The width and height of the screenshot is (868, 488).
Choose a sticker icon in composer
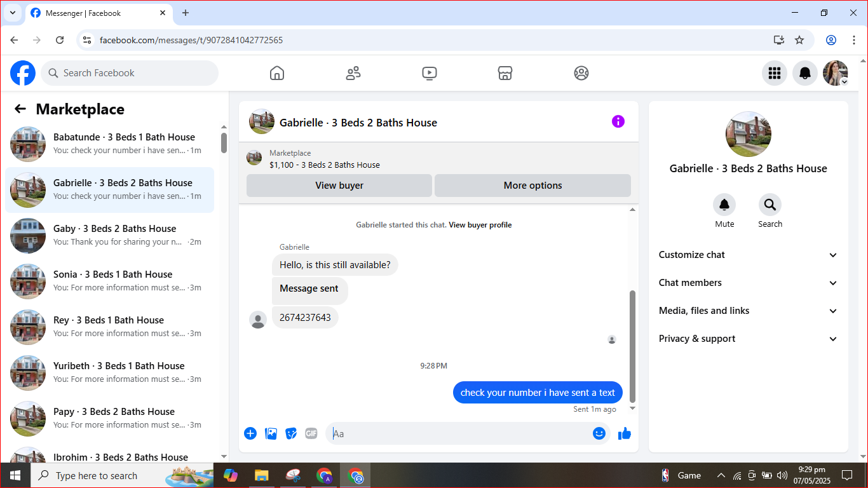tap(291, 433)
